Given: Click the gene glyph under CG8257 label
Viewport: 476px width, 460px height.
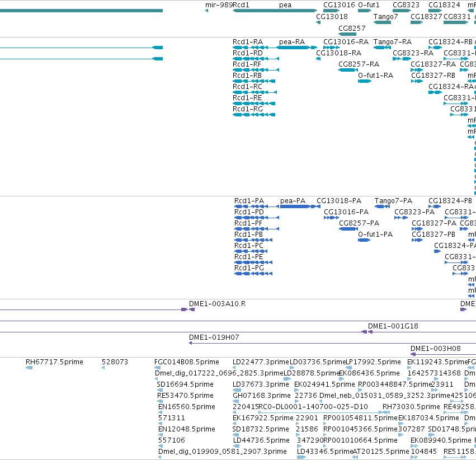Looking at the screenshot, I should click(347, 34).
